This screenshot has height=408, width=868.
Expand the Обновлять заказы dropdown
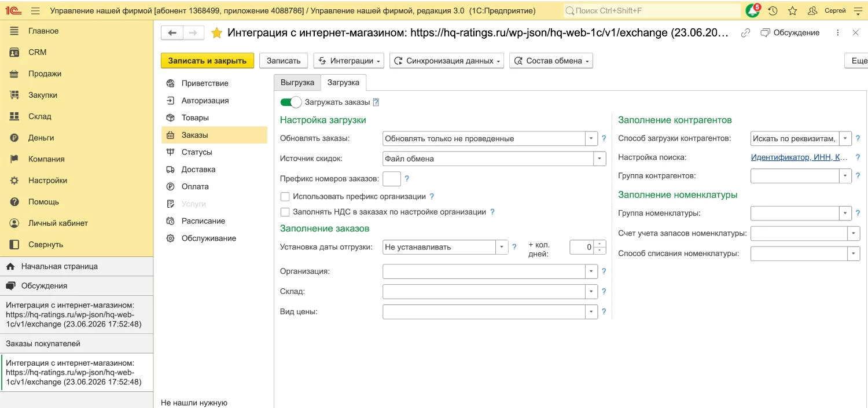(591, 139)
